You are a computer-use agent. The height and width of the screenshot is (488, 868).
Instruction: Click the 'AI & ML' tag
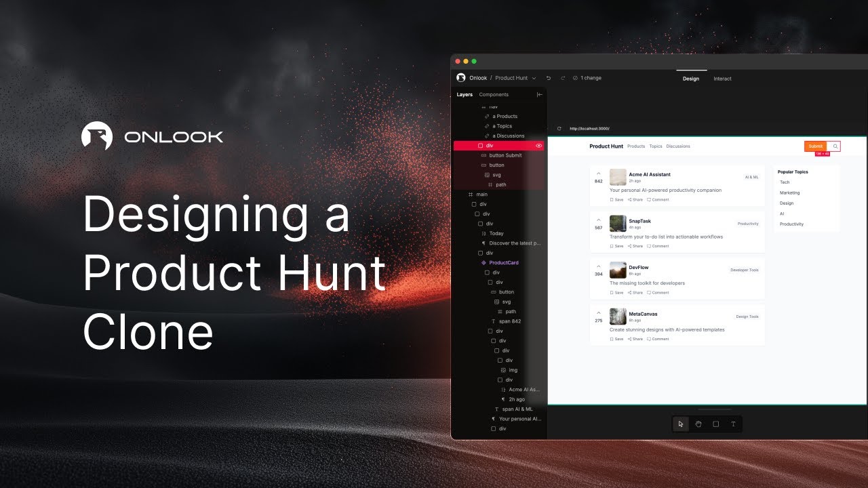tap(751, 177)
